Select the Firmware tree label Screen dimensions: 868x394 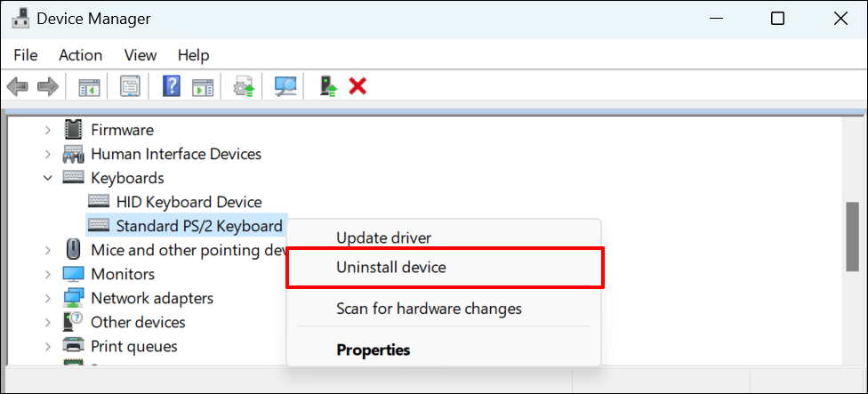pyautogui.click(x=123, y=130)
